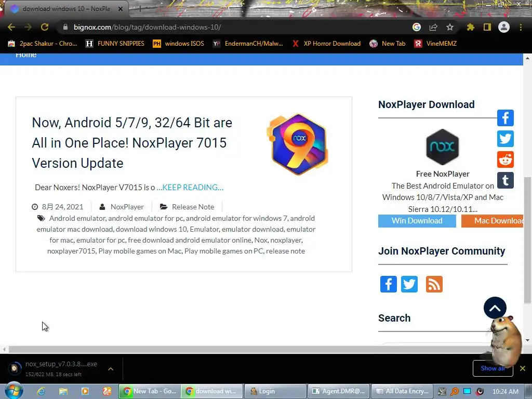Click the Mac Download button
Viewport: 532px width, 399px height.
click(x=492, y=221)
